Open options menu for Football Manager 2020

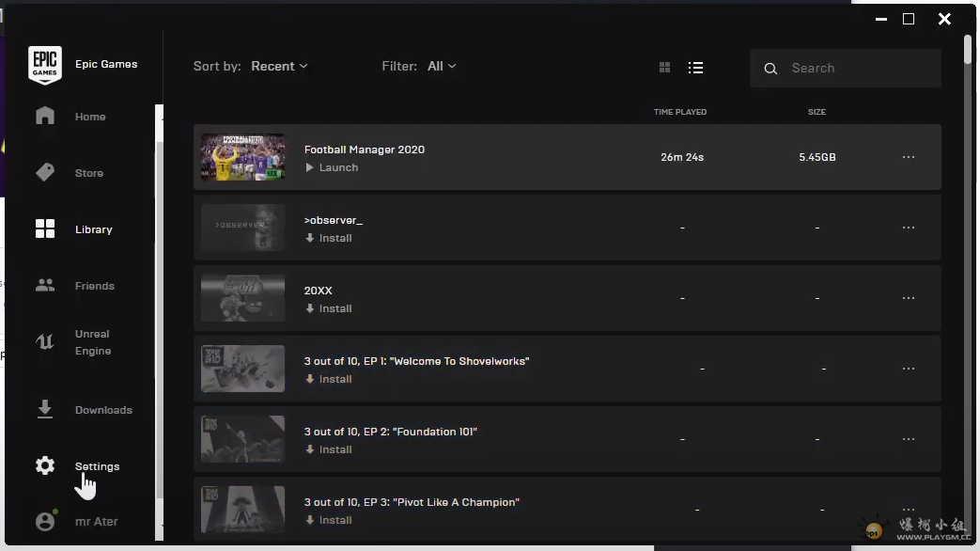click(x=909, y=157)
